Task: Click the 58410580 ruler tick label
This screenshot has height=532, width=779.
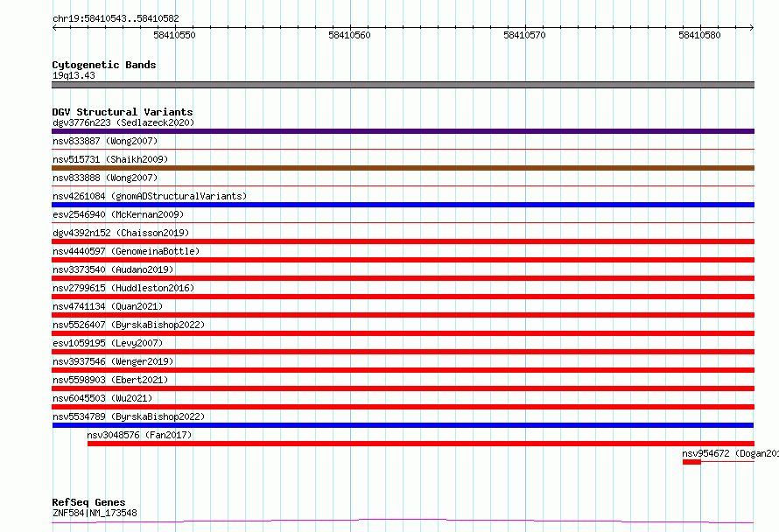Action: [x=699, y=35]
